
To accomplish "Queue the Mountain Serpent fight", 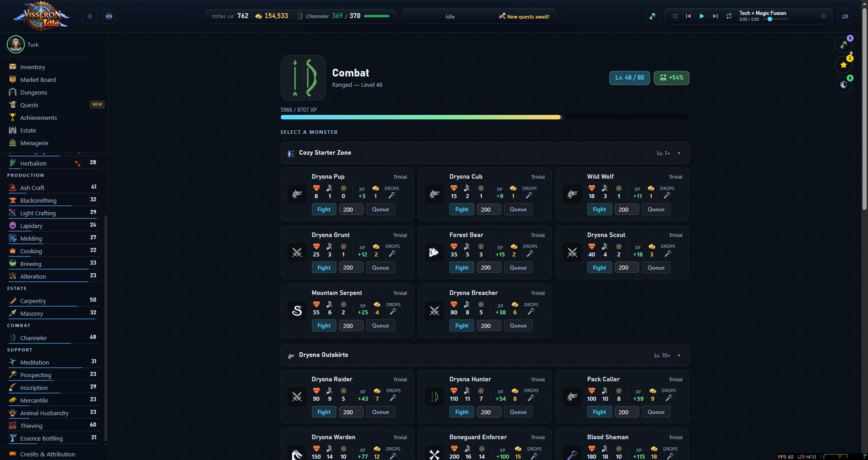I will tap(380, 326).
